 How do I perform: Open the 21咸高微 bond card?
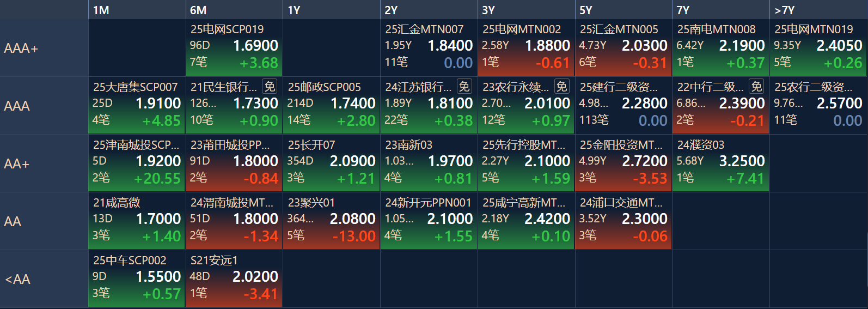137,221
